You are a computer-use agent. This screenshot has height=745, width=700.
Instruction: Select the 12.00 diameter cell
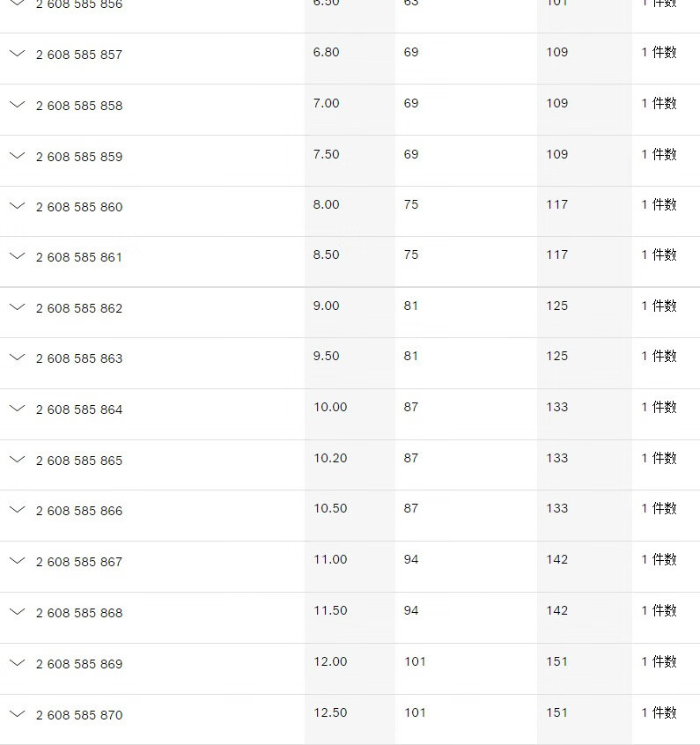point(330,661)
